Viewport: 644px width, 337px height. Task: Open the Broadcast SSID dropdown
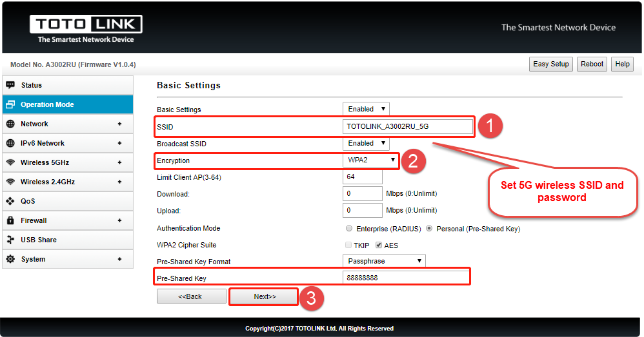[366, 143]
